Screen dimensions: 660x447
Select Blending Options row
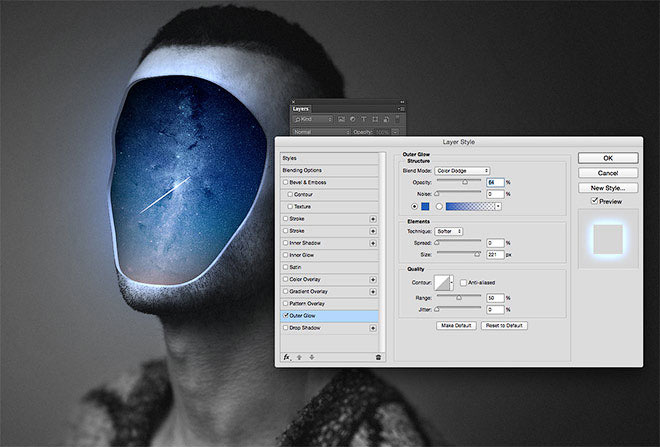coord(330,170)
